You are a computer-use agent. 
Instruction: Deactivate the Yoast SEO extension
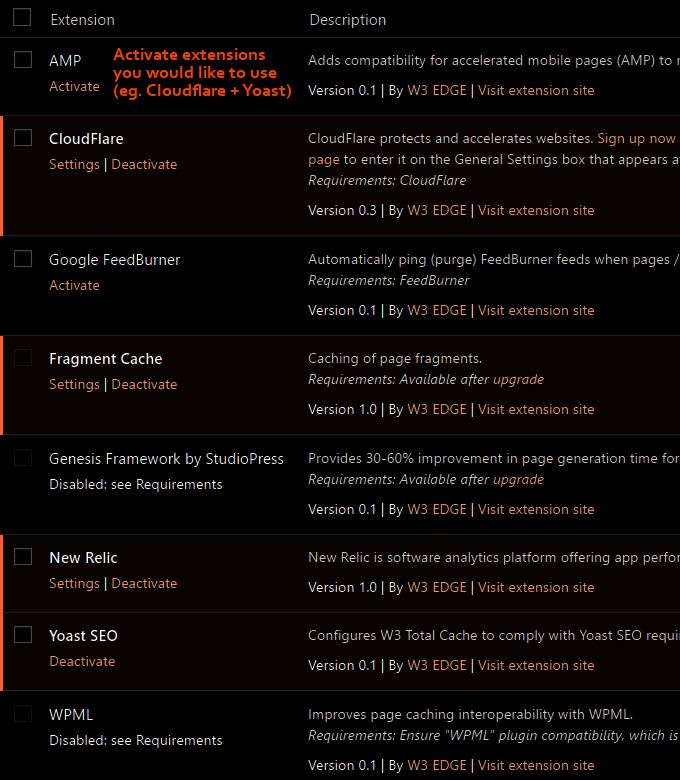click(82, 662)
